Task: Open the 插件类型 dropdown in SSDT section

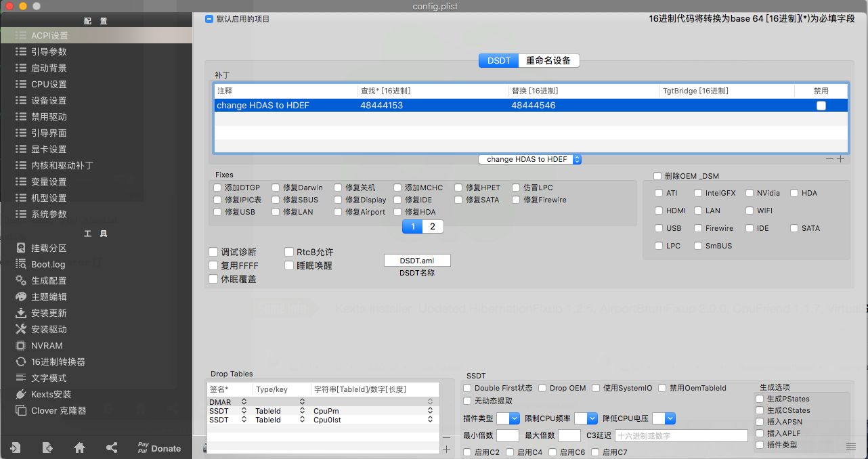Action: pyautogui.click(x=508, y=418)
